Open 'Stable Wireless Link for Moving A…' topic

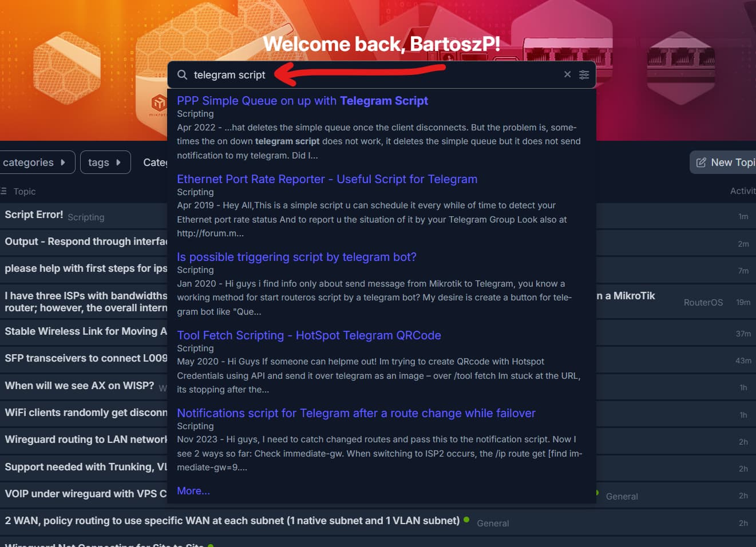(86, 331)
